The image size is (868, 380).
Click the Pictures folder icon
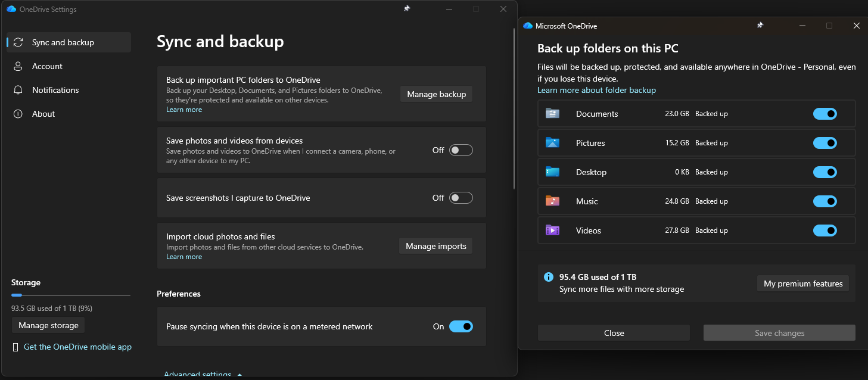click(552, 143)
